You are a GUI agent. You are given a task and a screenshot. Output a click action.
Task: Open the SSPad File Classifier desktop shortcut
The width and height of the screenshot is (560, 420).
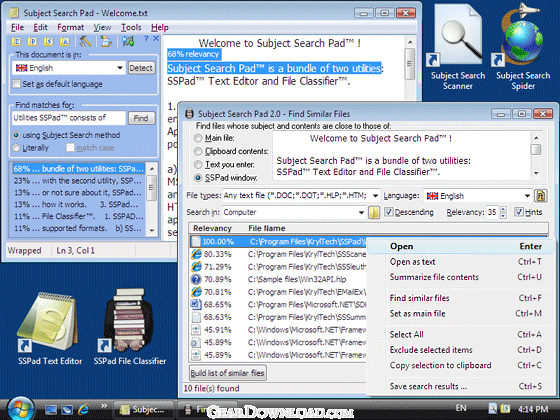130,327
